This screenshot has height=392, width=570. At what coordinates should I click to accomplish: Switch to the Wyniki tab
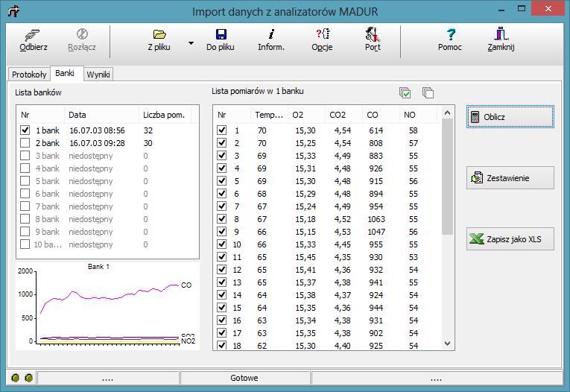click(x=98, y=75)
